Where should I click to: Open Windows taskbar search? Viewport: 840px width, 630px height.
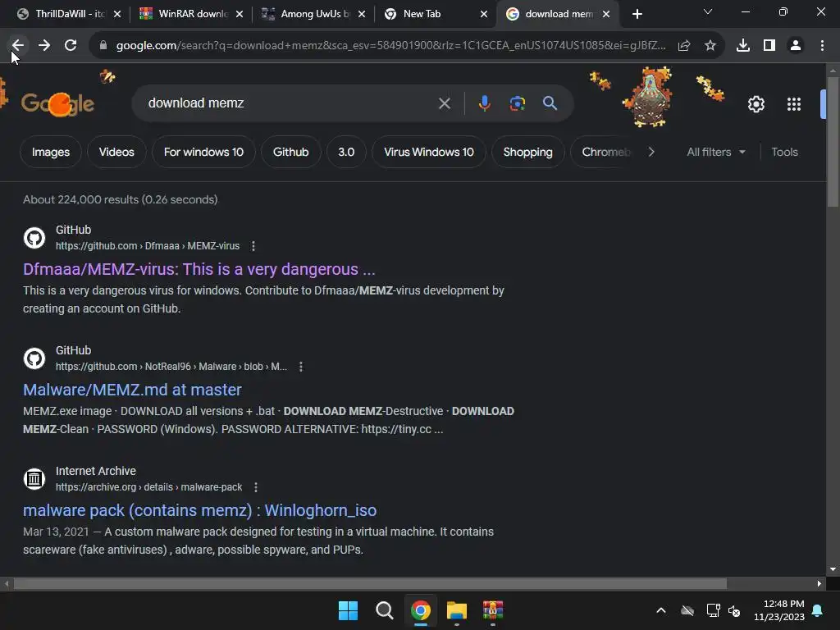point(384,610)
